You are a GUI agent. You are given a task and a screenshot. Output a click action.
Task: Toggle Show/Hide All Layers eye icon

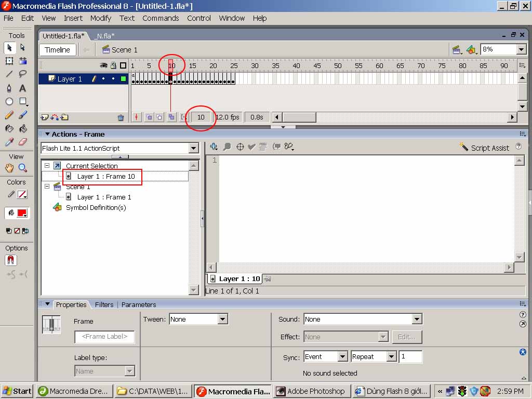click(x=103, y=65)
